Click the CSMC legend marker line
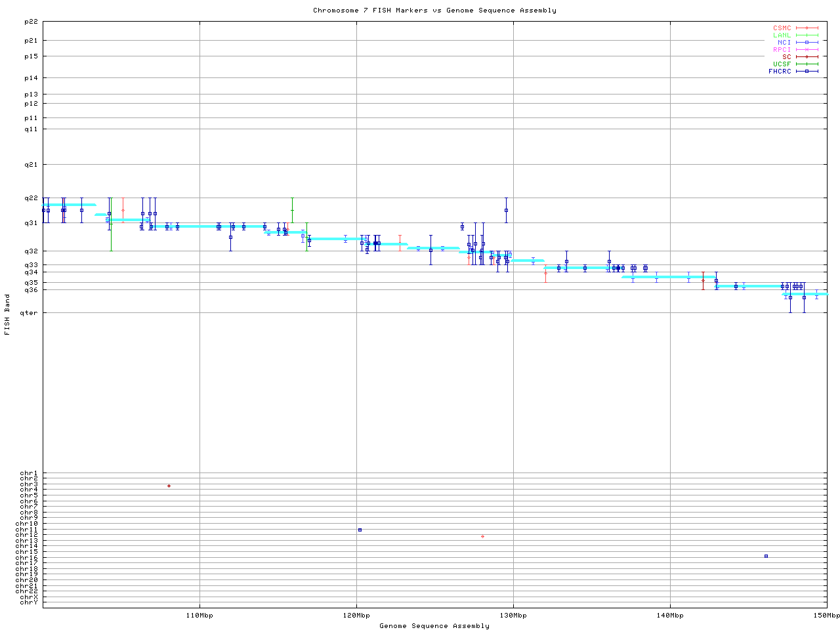Image resolution: width=840 pixels, height=630 pixels. [x=807, y=28]
